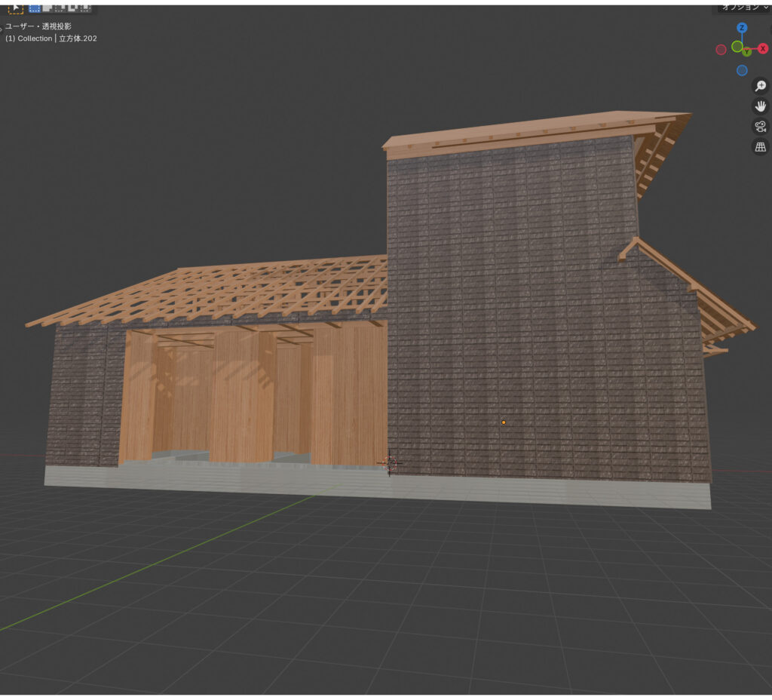Screen dimensions: 772x700
Task: Click the Select Box tool icon
Action: click(15, 8)
